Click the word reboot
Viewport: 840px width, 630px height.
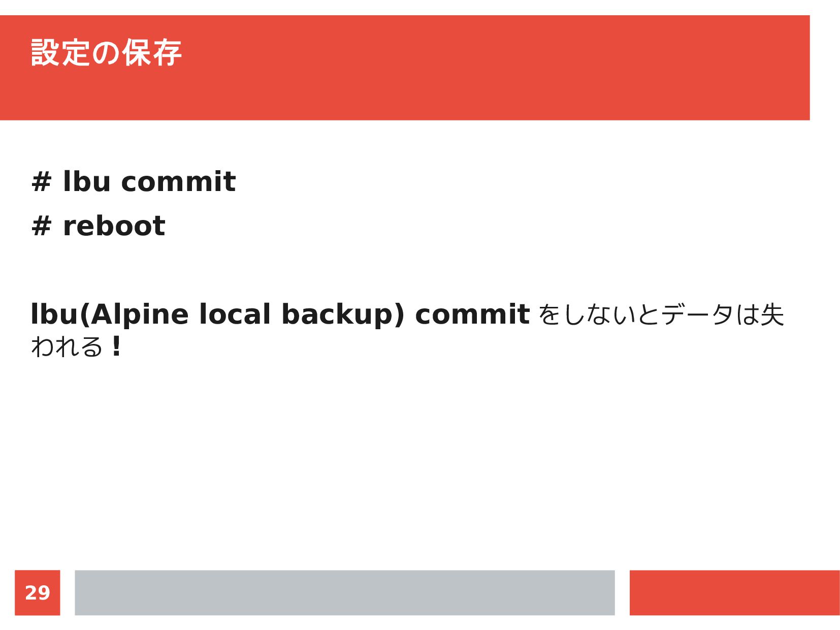click(114, 226)
